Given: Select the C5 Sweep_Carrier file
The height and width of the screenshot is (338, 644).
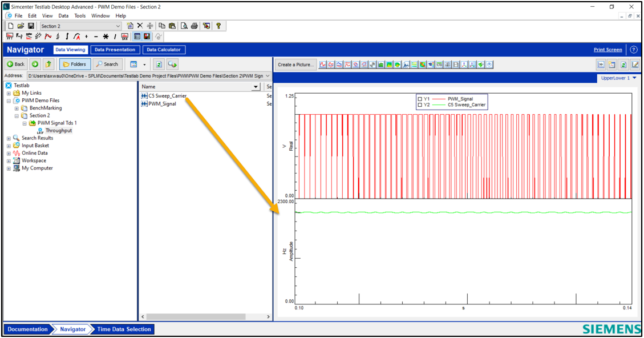Looking at the screenshot, I should point(164,96).
